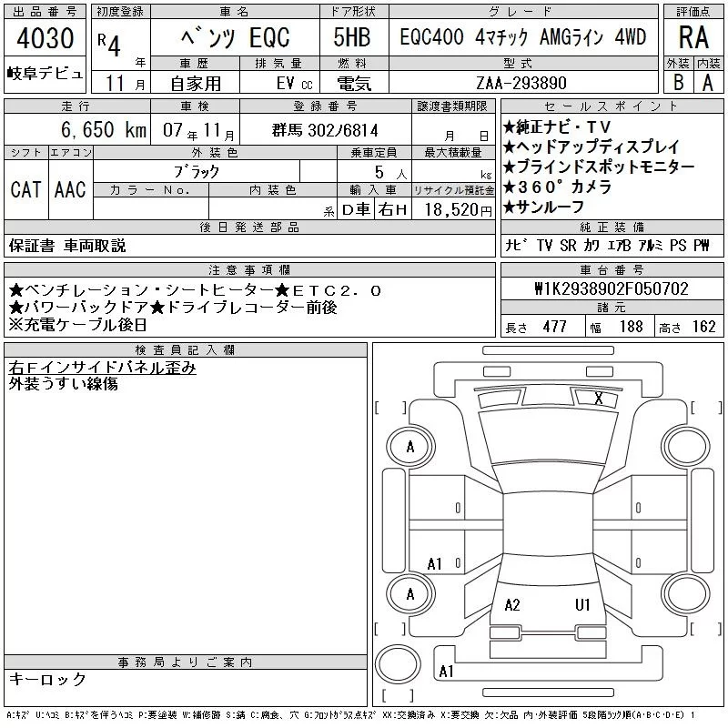Click the steering side 右H
The width and height of the screenshot is (728, 728).
tap(393, 210)
